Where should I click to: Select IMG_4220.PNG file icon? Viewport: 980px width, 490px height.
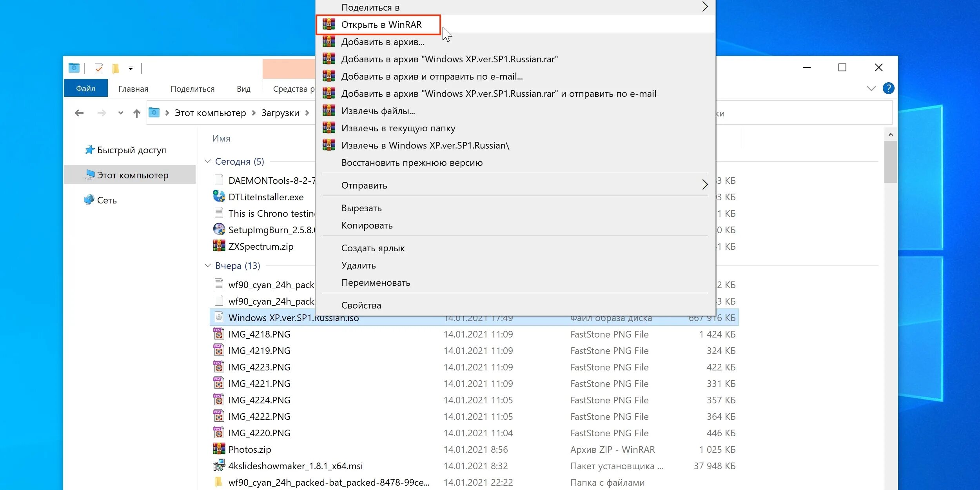[219, 432]
